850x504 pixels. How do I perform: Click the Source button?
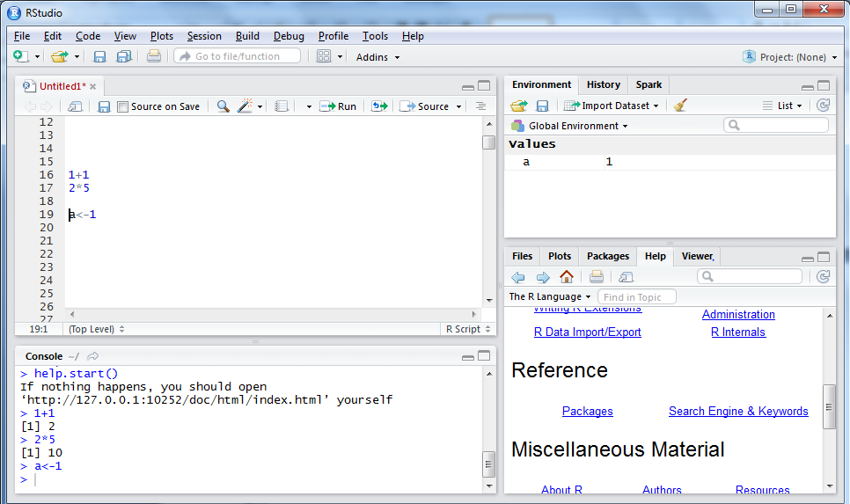(x=424, y=106)
